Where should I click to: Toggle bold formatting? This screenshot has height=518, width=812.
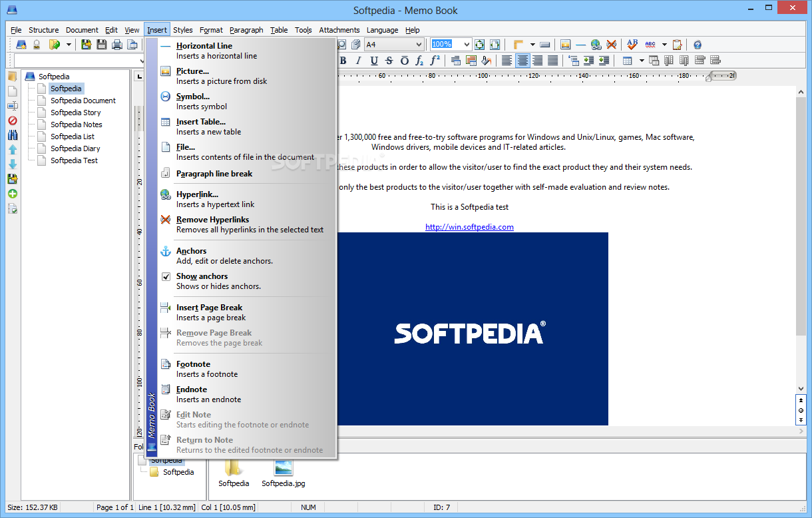pos(343,61)
